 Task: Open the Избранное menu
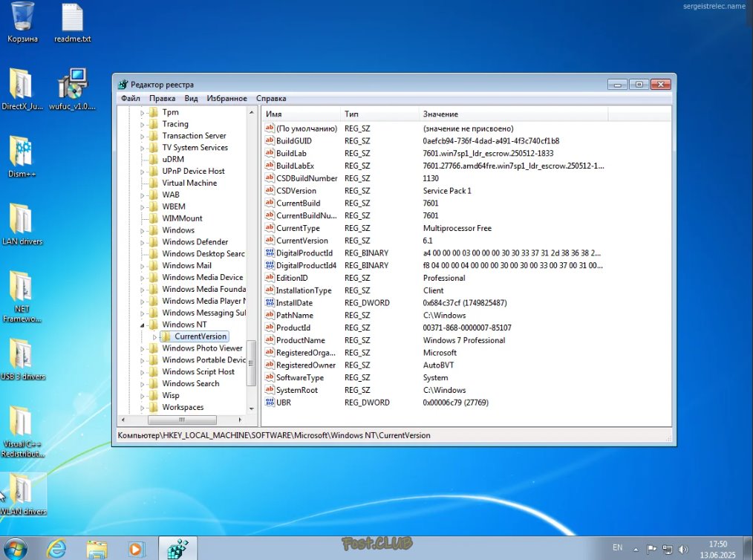click(226, 99)
